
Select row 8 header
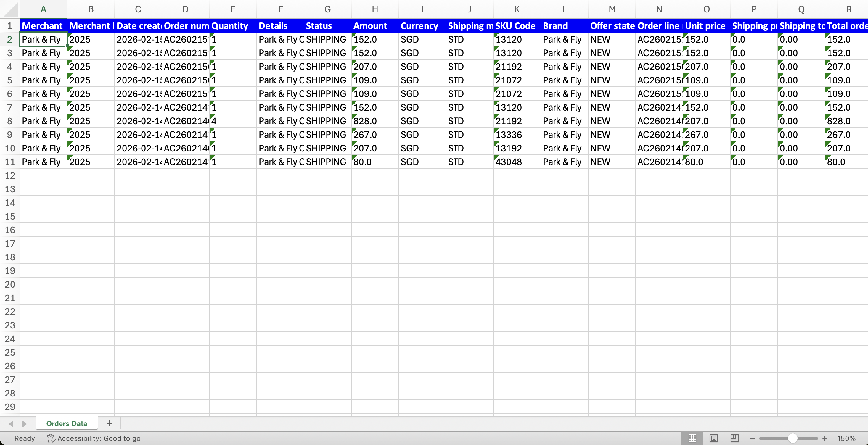(x=10, y=121)
